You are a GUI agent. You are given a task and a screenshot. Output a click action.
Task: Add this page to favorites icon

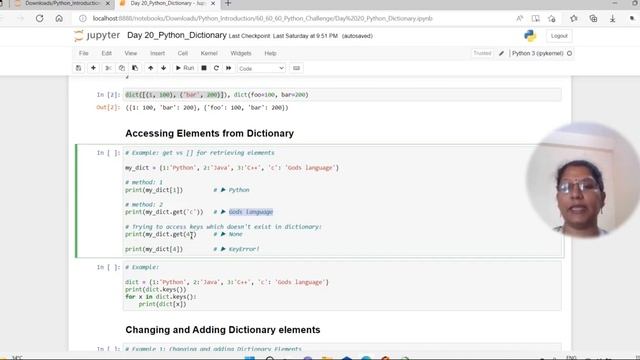(552, 18)
